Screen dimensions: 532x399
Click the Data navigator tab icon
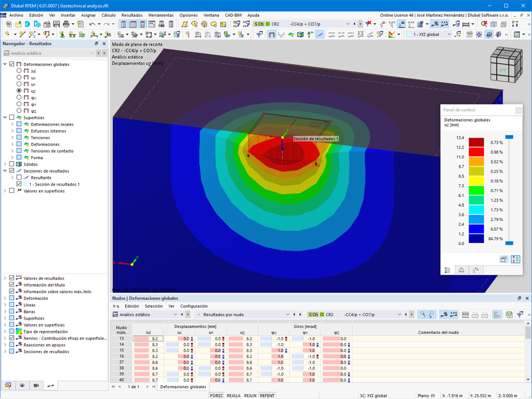coord(8,385)
